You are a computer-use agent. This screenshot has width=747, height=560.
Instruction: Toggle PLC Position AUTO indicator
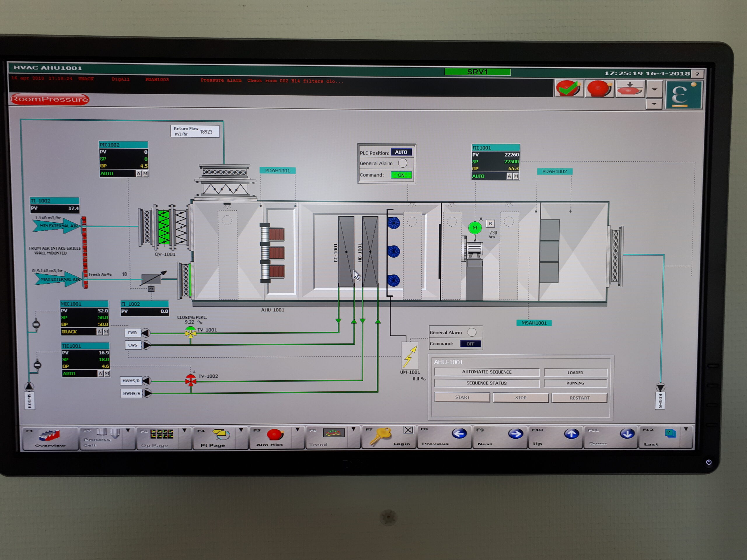[401, 152]
